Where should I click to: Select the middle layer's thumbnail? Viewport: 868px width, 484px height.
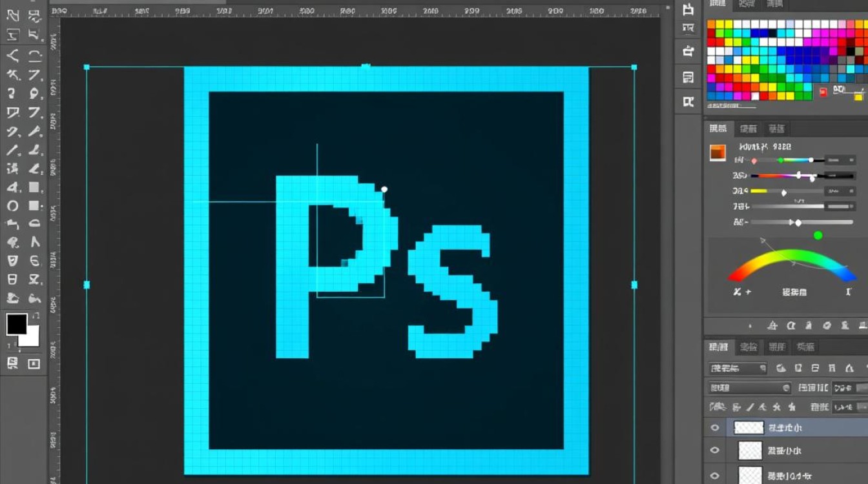click(x=750, y=450)
